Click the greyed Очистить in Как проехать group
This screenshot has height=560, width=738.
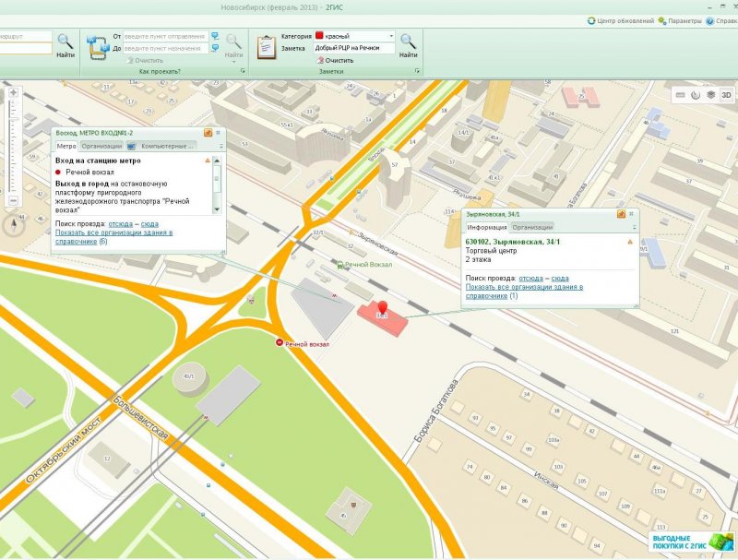coord(145,60)
